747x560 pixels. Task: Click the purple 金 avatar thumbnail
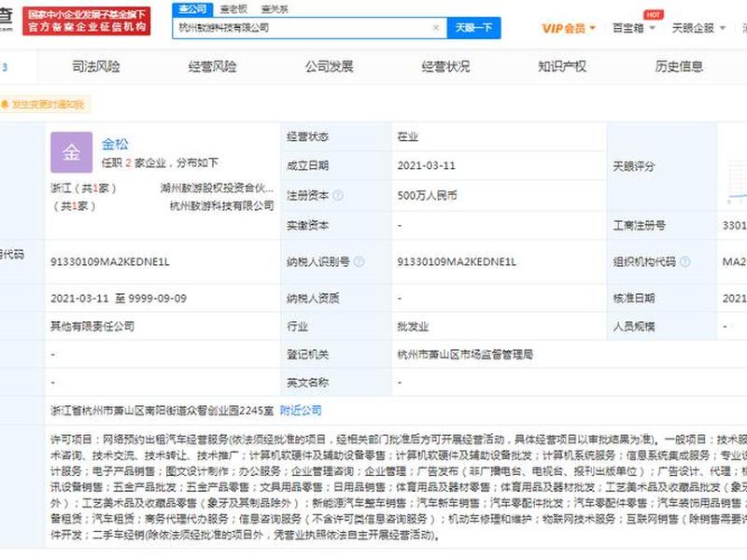point(72,152)
